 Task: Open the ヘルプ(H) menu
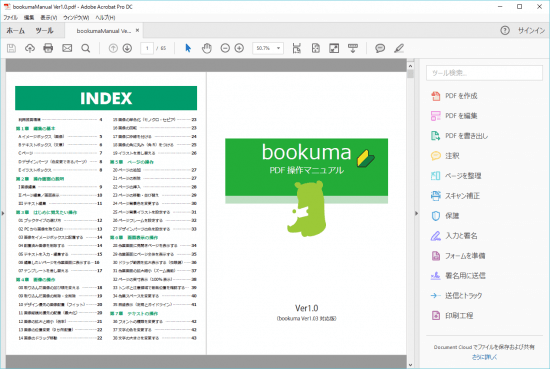click(105, 18)
